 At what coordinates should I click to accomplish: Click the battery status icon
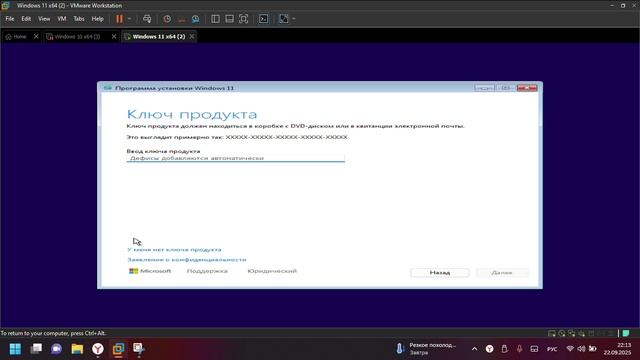(592, 349)
